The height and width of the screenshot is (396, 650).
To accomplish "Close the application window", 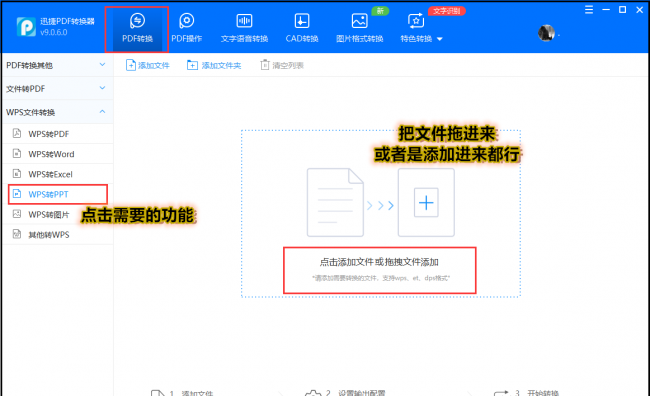I will (639, 10).
